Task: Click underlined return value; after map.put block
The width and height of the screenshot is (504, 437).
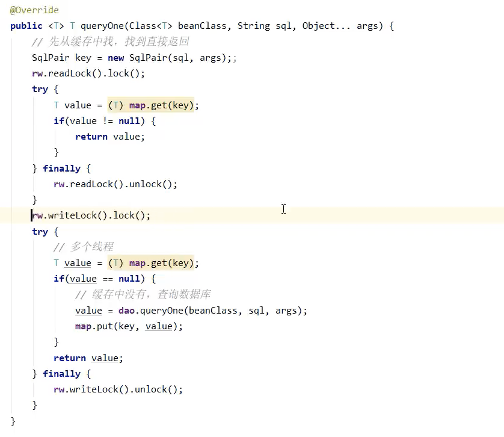Action: (x=88, y=358)
